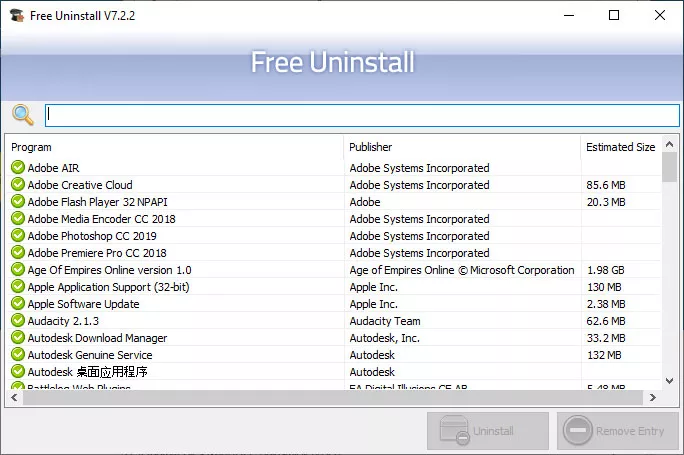Click the Remove Entry button

tap(618, 431)
